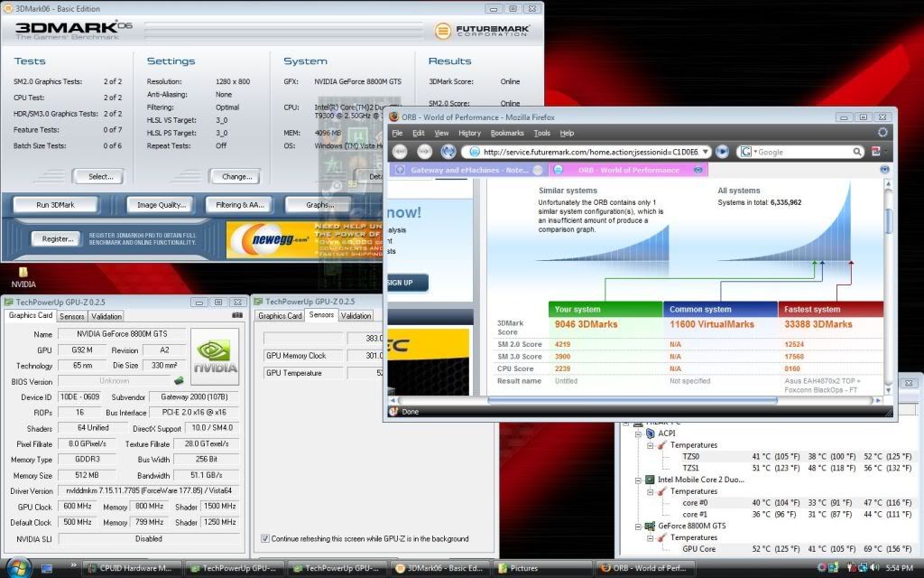Open the Firefox History menu
The width and height of the screenshot is (924, 578).
coord(469,134)
